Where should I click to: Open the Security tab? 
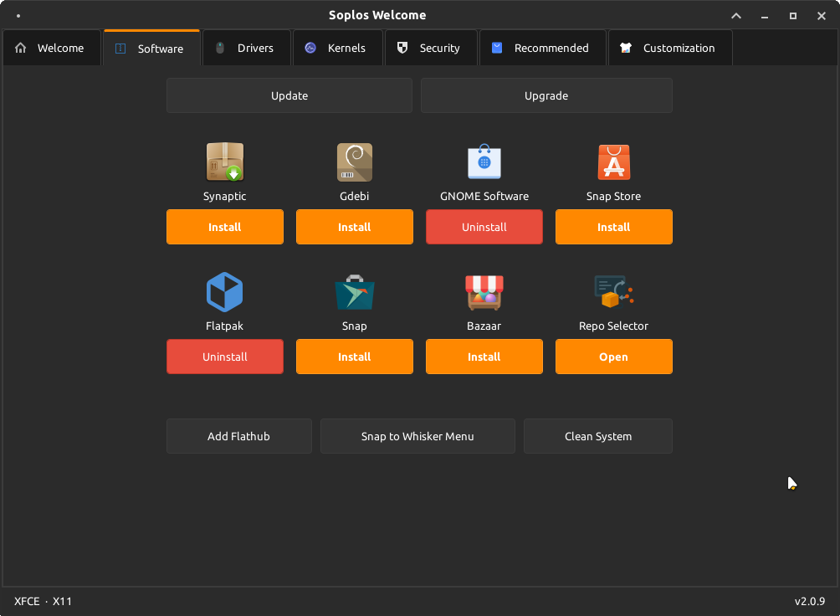(x=431, y=48)
